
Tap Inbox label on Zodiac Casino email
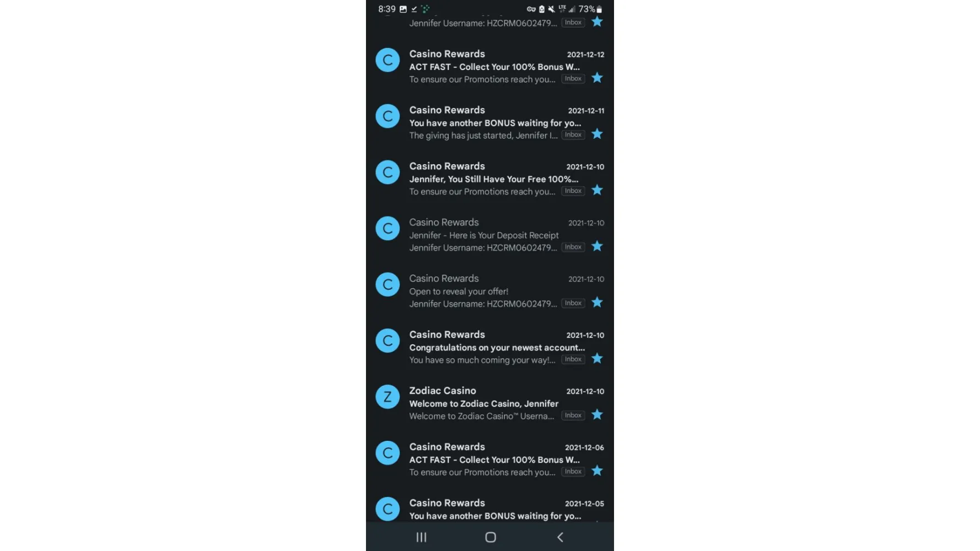coord(573,415)
